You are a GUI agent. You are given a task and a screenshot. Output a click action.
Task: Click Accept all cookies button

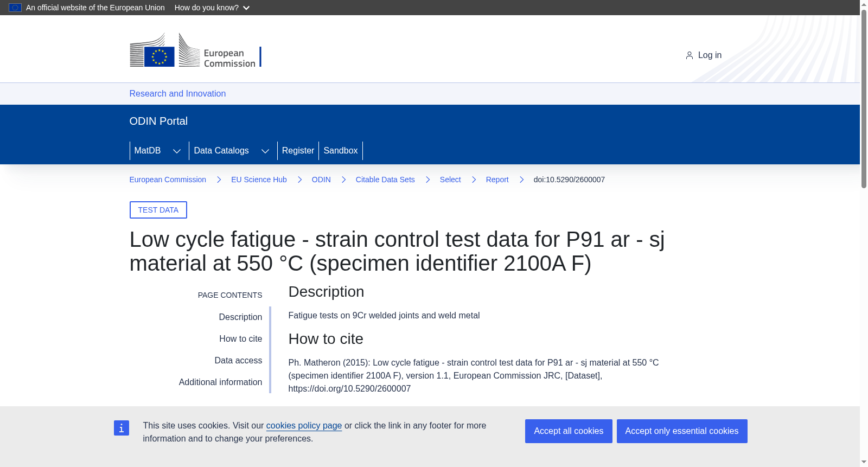pyautogui.click(x=569, y=431)
